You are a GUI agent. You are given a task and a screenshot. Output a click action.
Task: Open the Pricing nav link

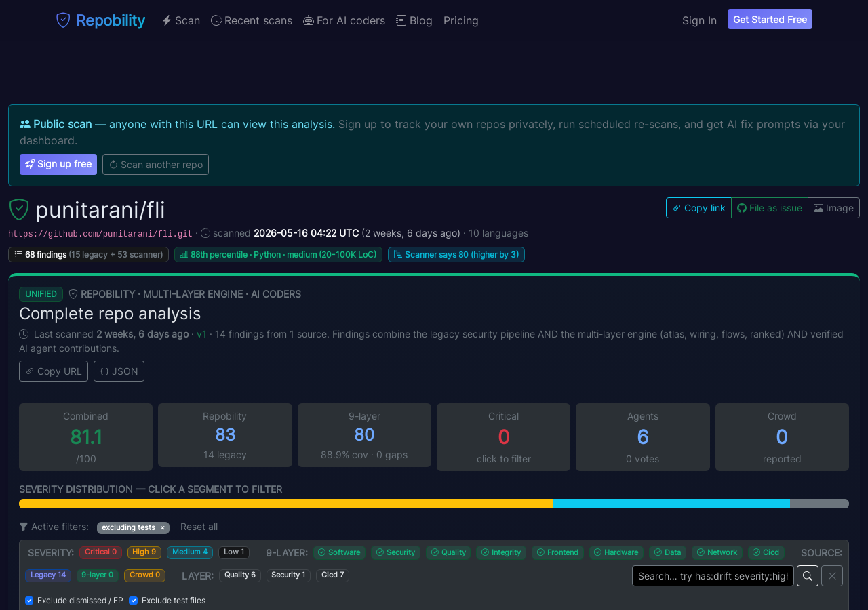pyautogui.click(x=461, y=20)
